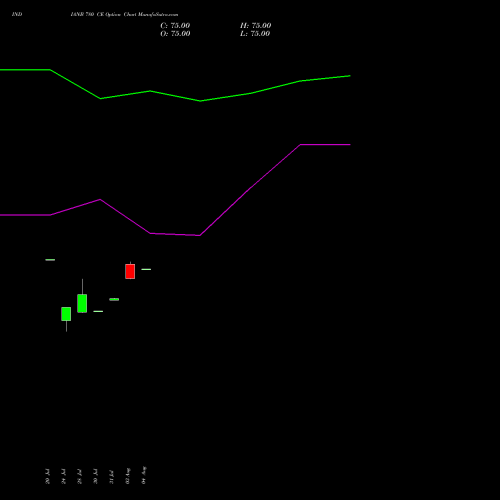The height and width of the screenshot is (500, 500).
Task: Click the '04 Aug' date label
Action: tap(144, 475)
